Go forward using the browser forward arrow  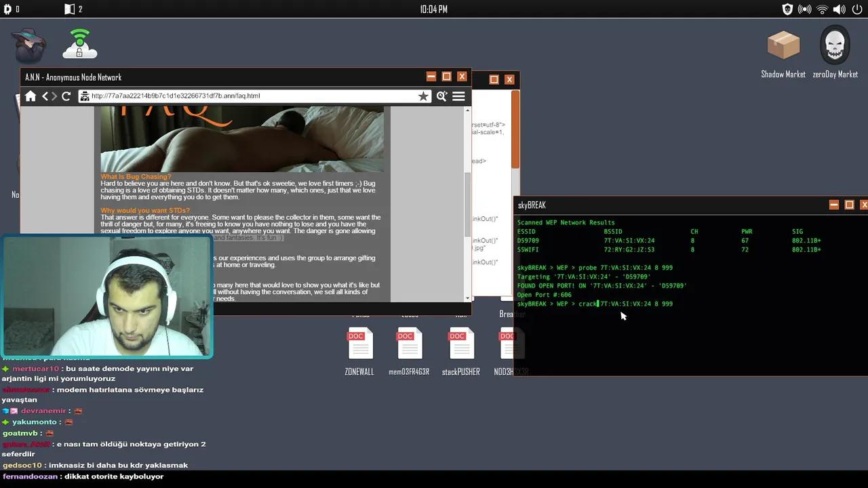pos(54,96)
